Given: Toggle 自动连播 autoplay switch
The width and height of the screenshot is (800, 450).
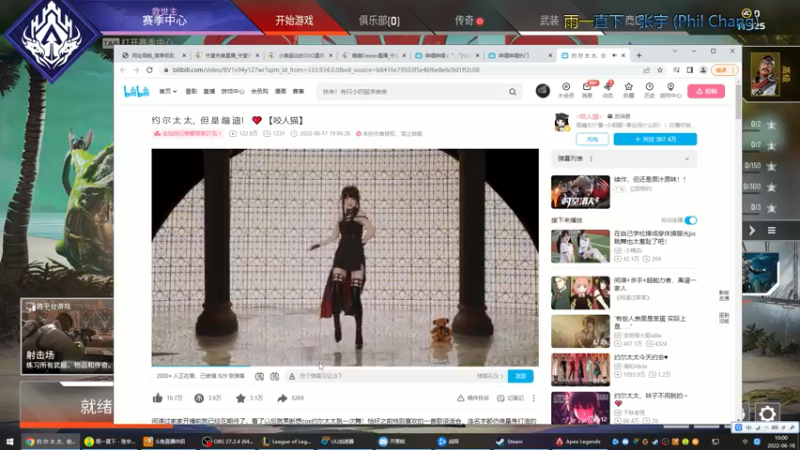Looking at the screenshot, I should [x=690, y=220].
